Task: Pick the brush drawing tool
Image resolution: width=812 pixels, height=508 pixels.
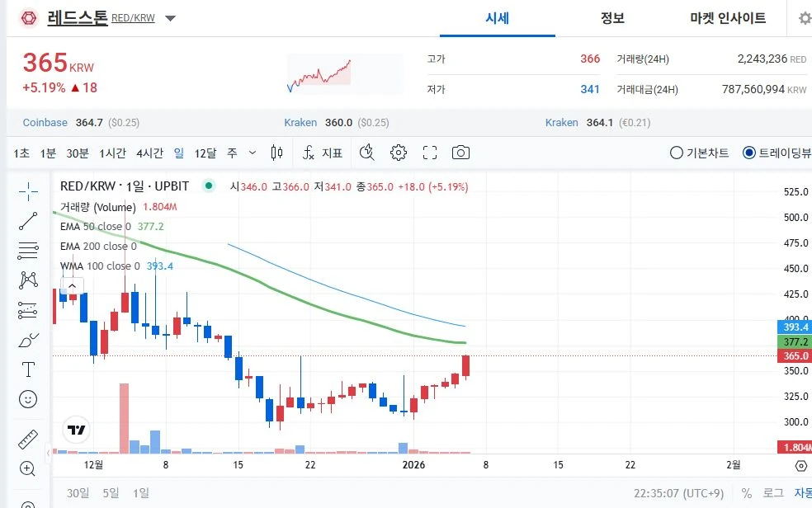Action: tap(28, 340)
